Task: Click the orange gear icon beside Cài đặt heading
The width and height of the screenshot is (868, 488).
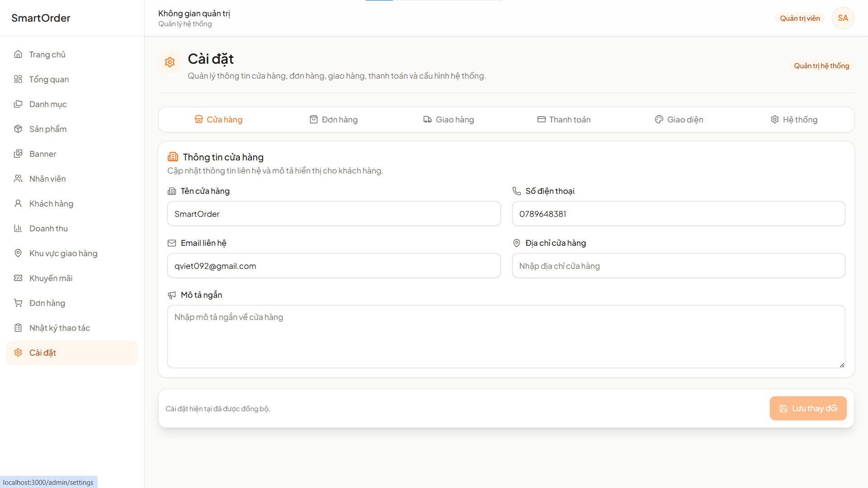Action: click(x=170, y=62)
